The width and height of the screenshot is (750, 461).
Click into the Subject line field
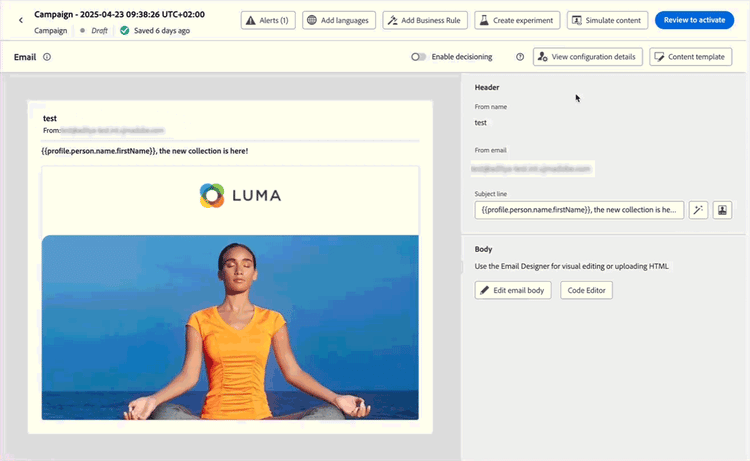(579, 210)
